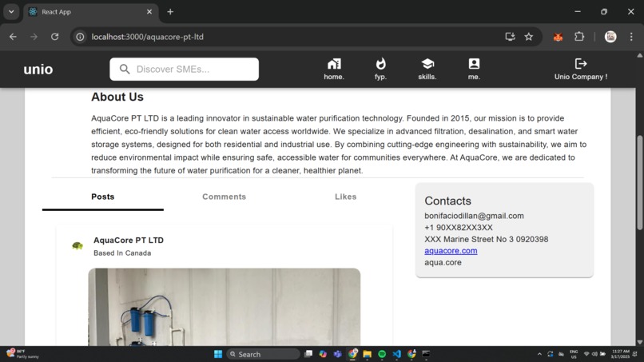The width and height of the screenshot is (644, 362).
Task: Open Visual Studio Code from the taskbar
Action: [x=397, y=354]
